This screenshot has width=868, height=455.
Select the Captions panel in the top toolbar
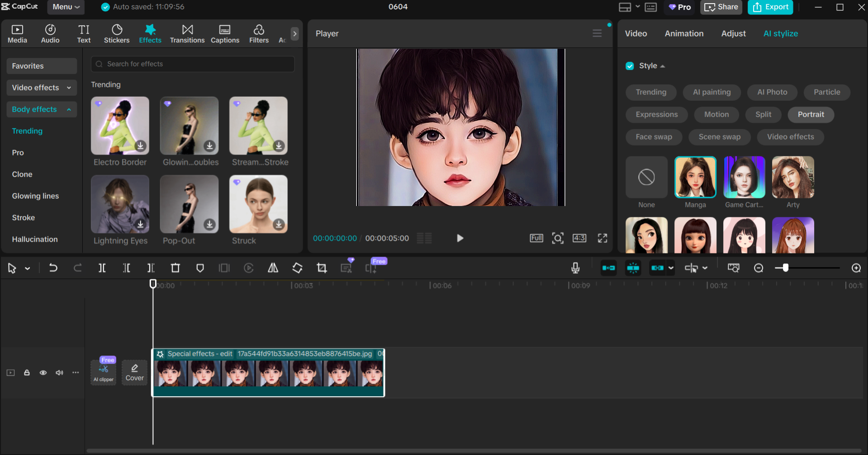click(x=225, y=33)
